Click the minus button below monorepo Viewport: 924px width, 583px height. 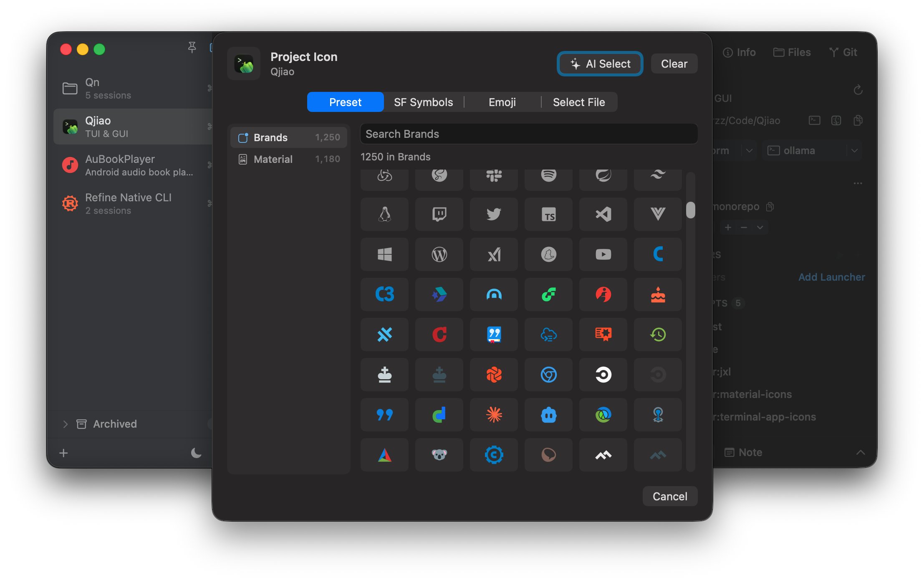tap(744, 228)
